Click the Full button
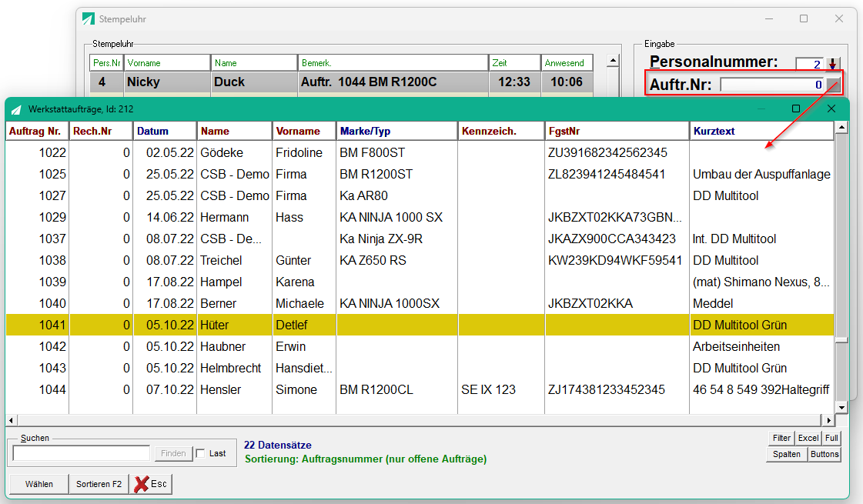Viewport: 863px width, 504px height. coord(831,438)
